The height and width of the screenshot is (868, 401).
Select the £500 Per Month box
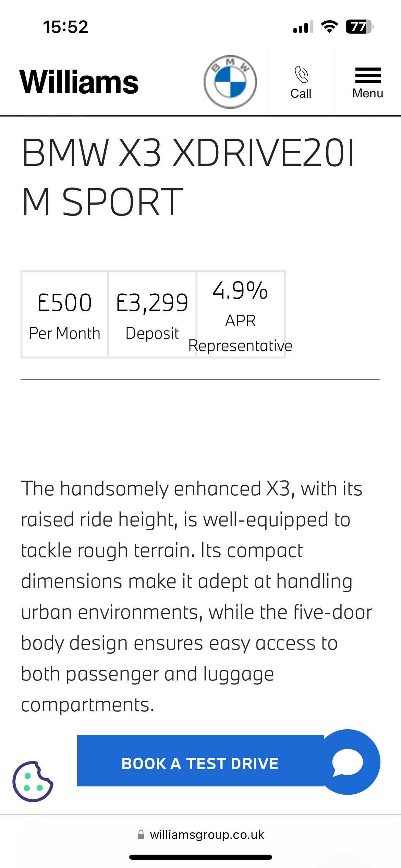(64, 314)
